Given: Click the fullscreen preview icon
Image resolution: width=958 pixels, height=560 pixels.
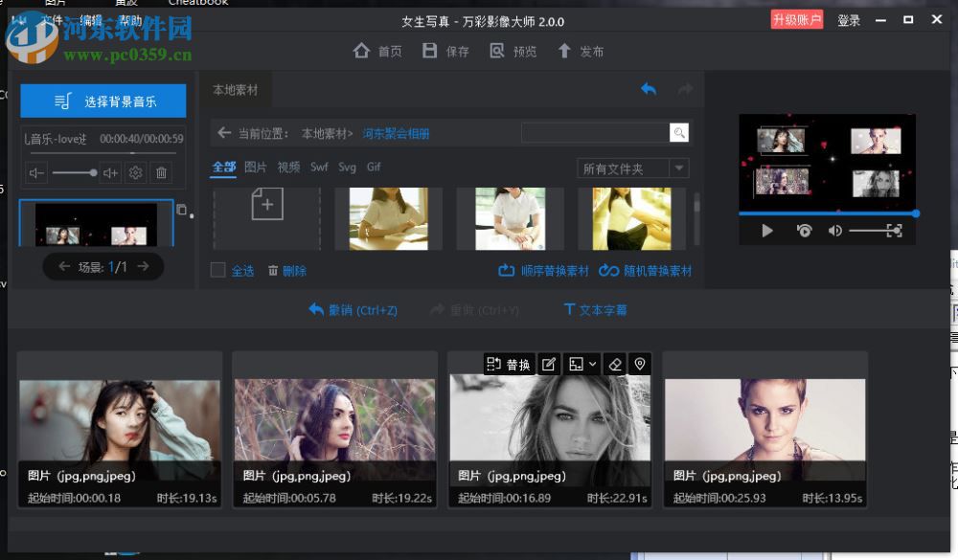Looking at the screenshot, I should (893, 230).
